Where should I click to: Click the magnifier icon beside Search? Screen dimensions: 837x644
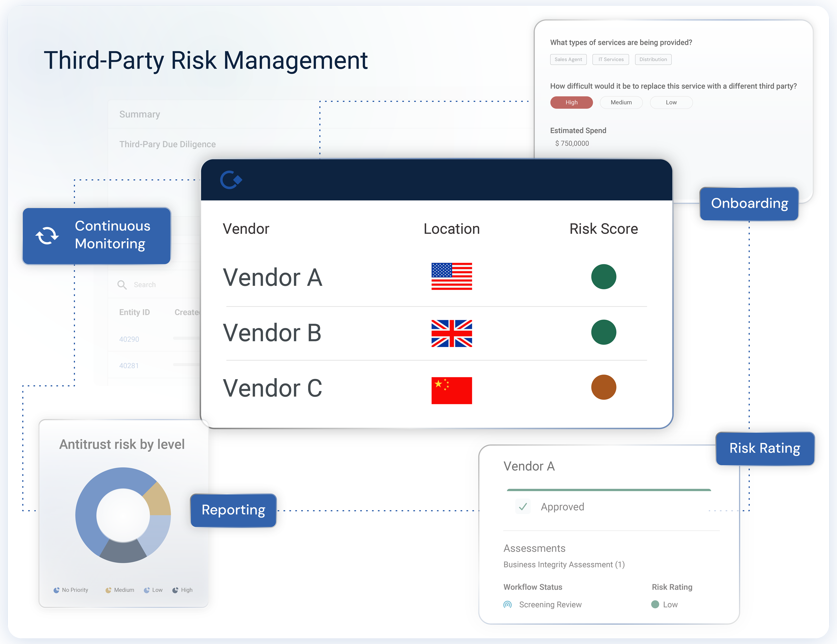[x=122, y=285]
